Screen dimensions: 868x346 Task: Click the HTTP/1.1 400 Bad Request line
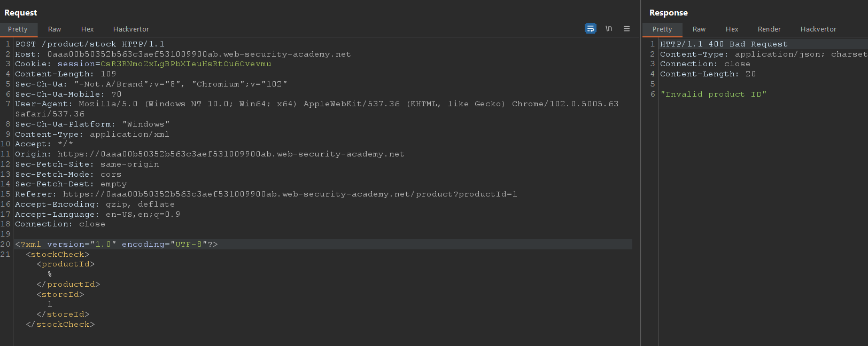[x=723, y=44]
